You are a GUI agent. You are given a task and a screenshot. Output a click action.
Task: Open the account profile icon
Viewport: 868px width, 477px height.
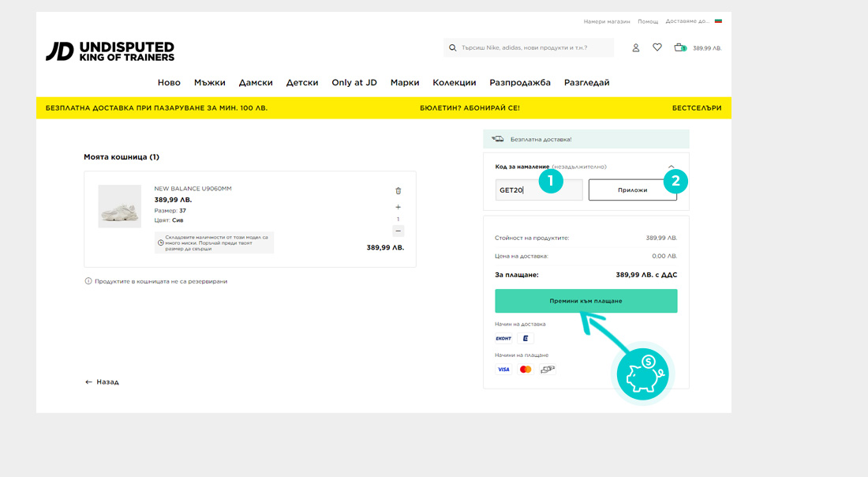pyautogui.click(x=635, y=47)
